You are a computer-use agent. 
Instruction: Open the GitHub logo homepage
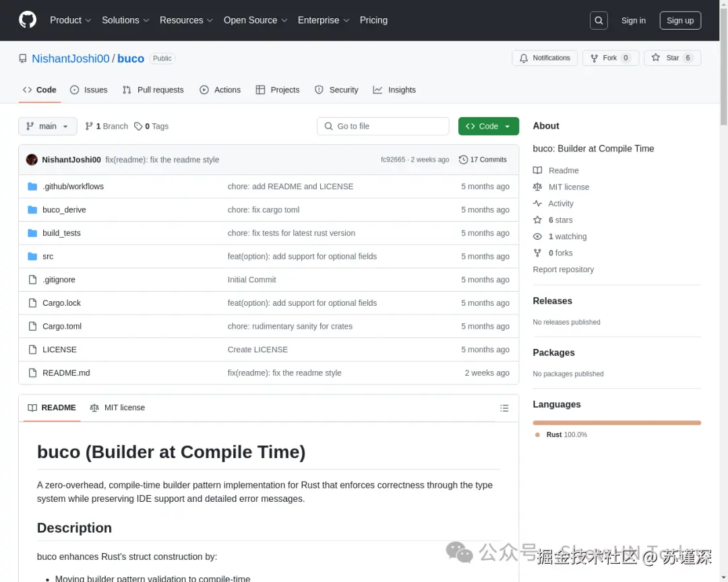click(28, 20)
